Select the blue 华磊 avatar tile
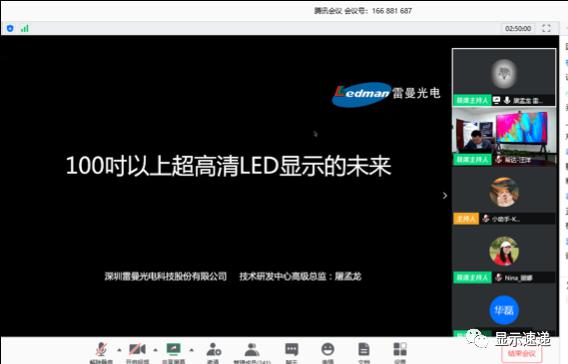Viewport: 568px width, 364px height. pos(504,310)
